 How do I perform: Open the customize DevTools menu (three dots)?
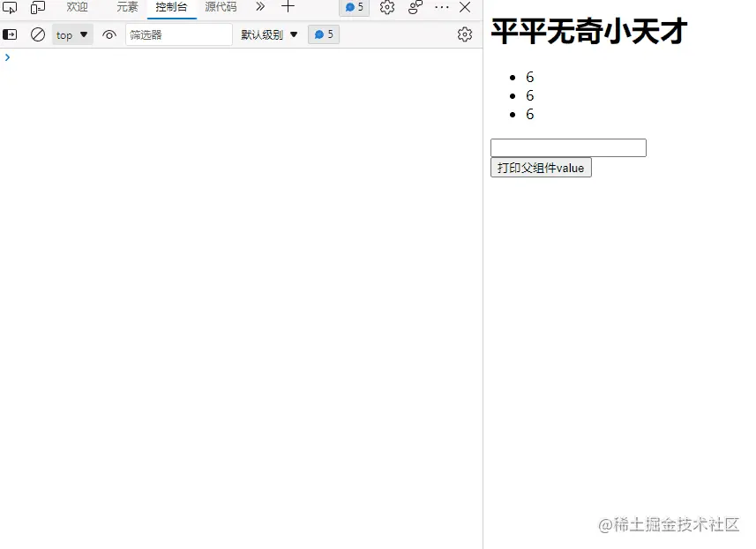pos(442,7)
